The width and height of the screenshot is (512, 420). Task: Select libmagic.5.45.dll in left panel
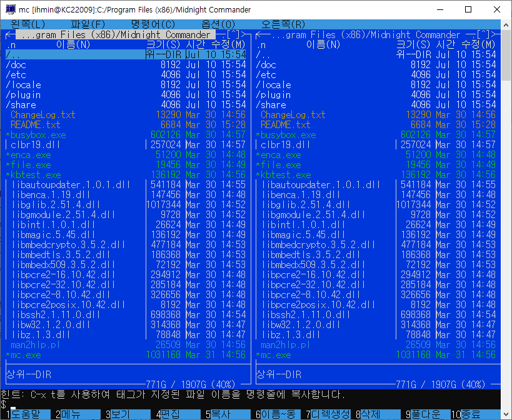pyautogui.click(x=126, y=235)
